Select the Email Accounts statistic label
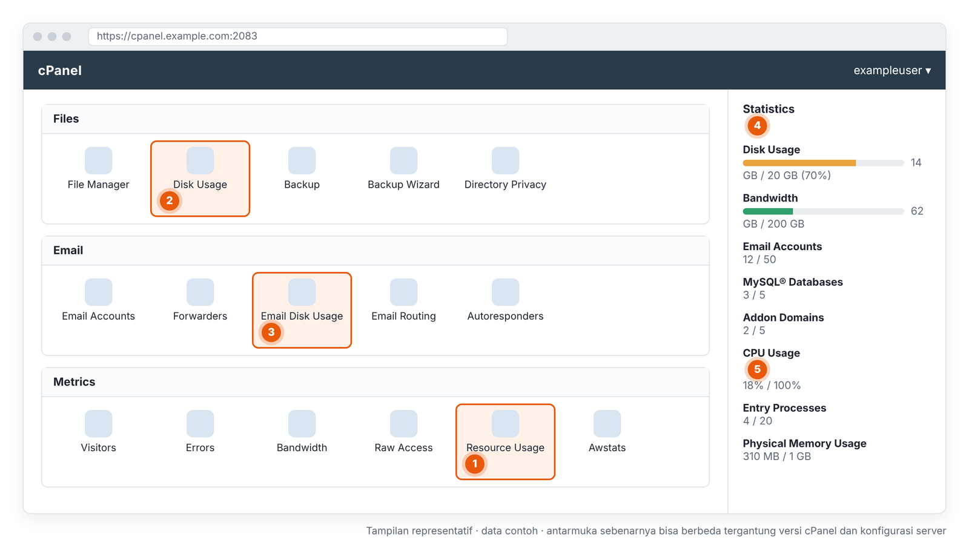The width and height of the screenshot is (969, 560). [782, 246]
